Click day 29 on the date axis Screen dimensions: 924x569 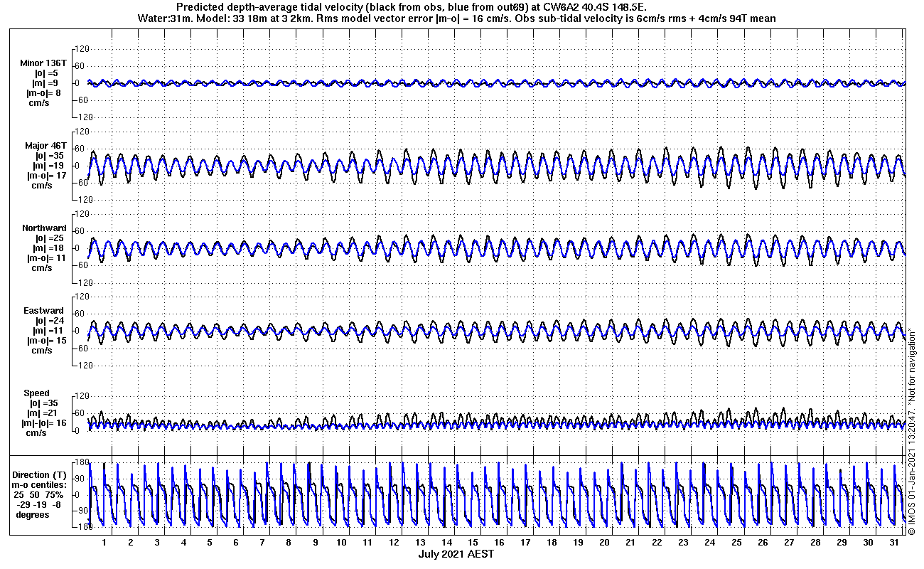842,542
